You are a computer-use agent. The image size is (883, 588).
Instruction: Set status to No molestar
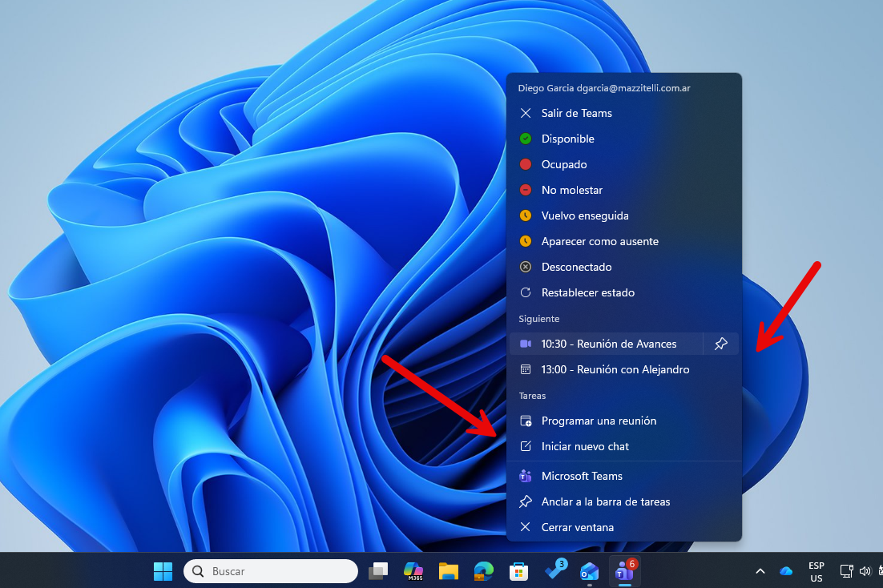[x=571, y=190]
